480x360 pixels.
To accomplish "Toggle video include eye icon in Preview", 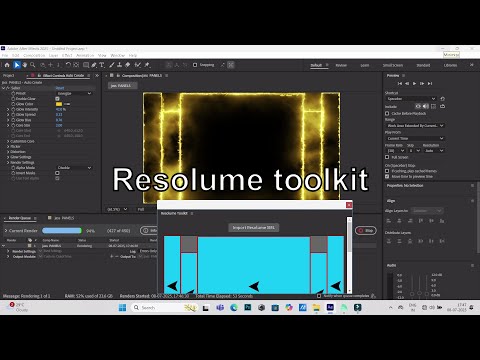I will 418,106.
